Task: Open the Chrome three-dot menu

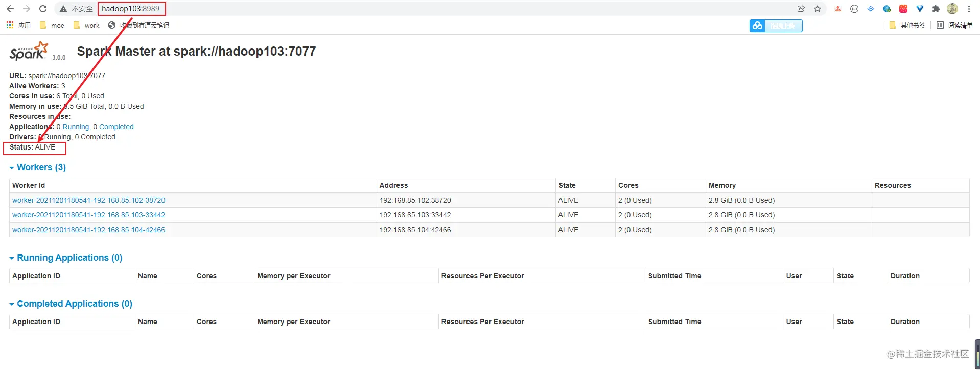Action: (x=969, y=9)
